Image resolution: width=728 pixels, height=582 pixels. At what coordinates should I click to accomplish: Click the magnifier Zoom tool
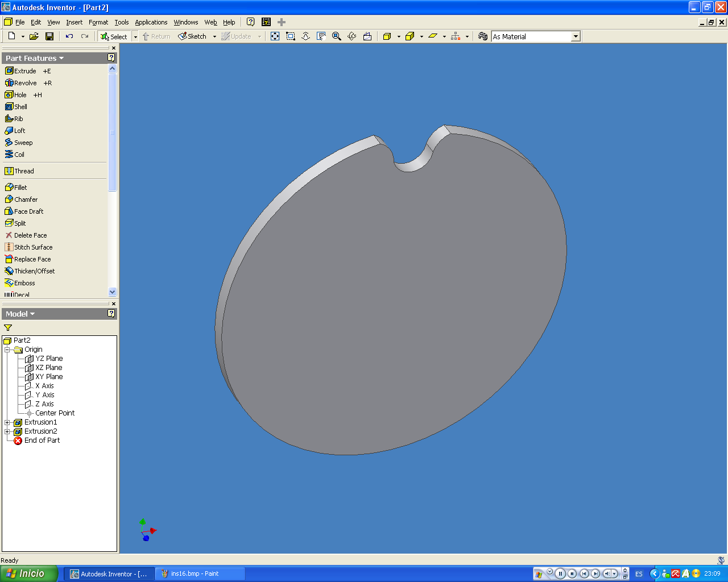point(337,36)
